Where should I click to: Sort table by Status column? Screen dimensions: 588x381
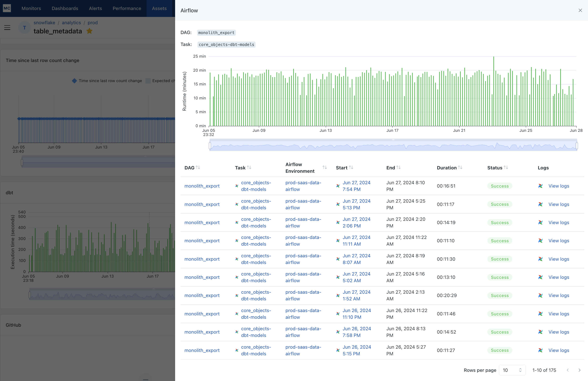pos(506,168)
